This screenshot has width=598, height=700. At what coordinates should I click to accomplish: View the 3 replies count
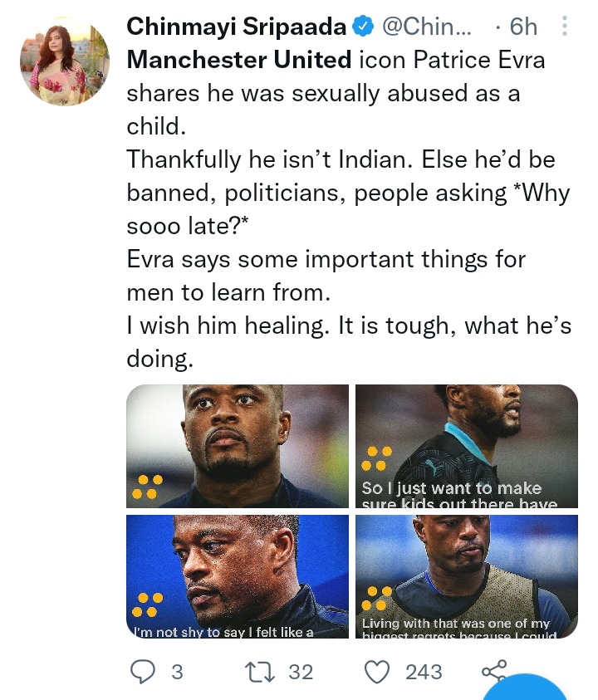[x=177, y=672]
